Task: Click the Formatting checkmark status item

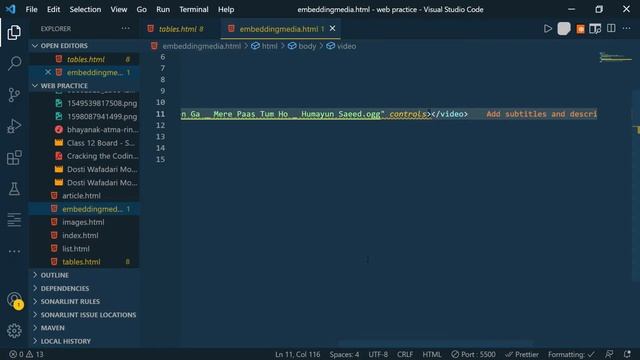Action: point(571,354)
